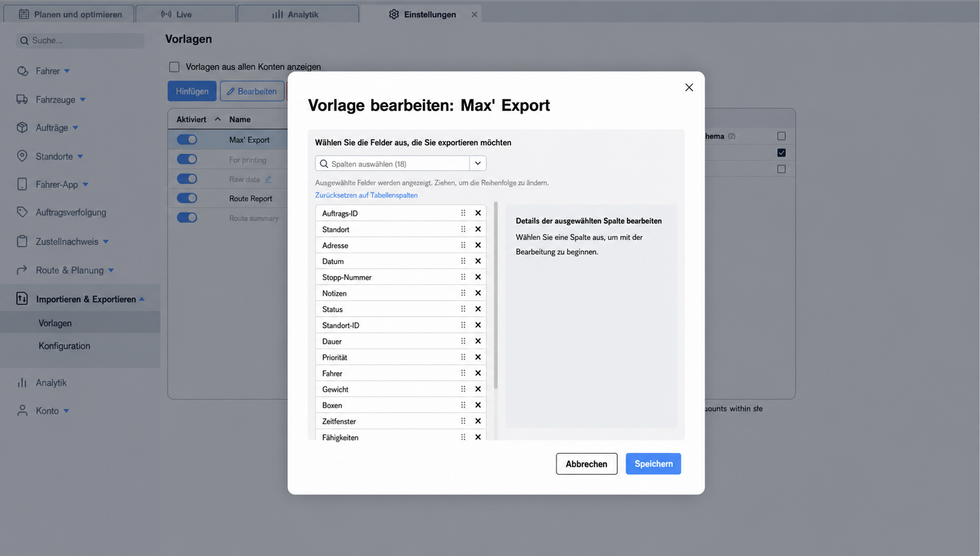Toggle the Route summary template switch
Screen dimensions: 980x556
pos(187,218)
